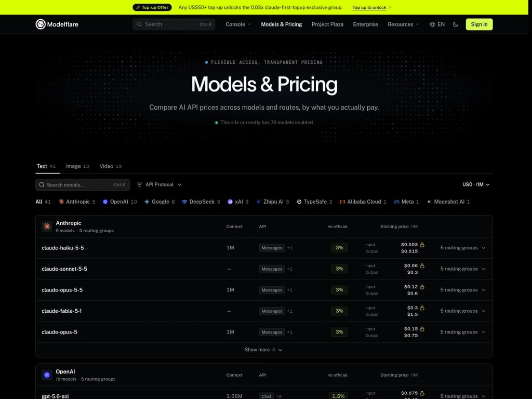Filter by Moonshot AI provider chip
Image resolution: width=532 pixels, height=399 pixels.
(448, 202)
